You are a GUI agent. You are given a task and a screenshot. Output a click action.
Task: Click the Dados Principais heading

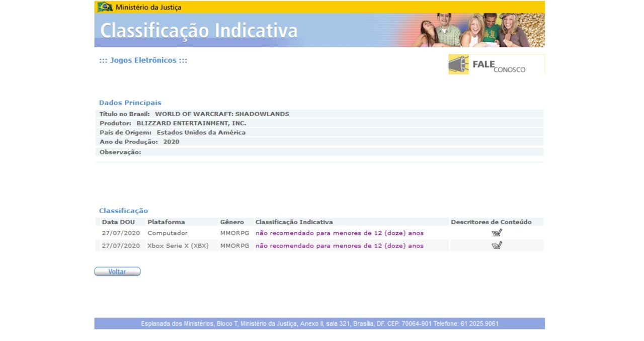pyautogui.click(x=130, y=103)
